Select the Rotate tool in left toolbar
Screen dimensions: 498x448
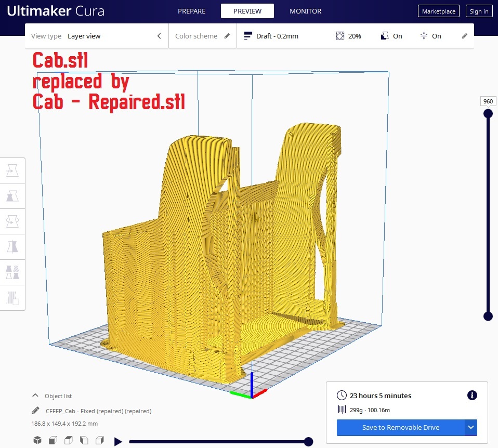tap(12, 221)
